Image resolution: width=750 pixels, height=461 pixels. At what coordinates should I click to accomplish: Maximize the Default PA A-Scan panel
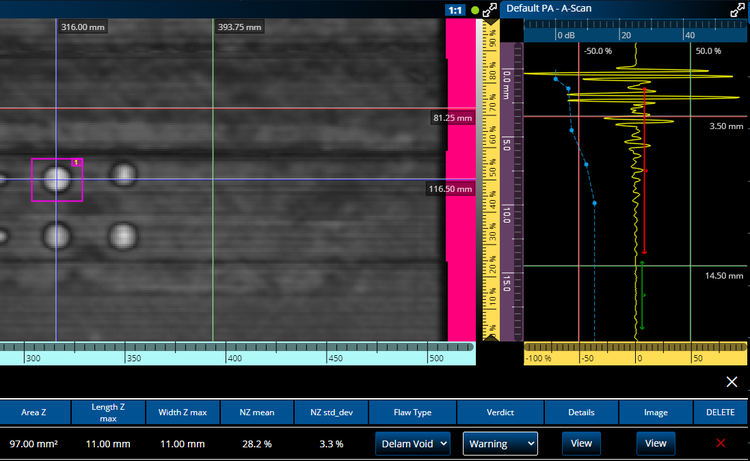[x=738, y=9]
